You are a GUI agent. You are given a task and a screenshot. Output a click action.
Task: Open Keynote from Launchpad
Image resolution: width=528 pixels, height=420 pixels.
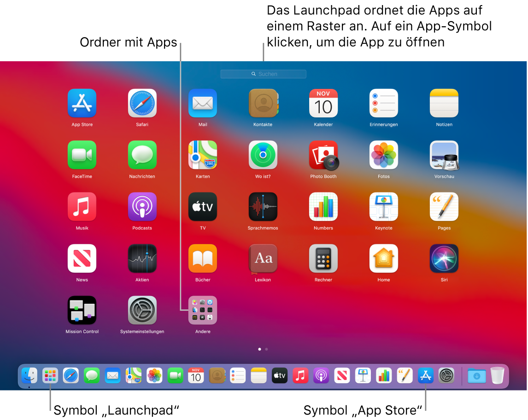coord(383,207)
